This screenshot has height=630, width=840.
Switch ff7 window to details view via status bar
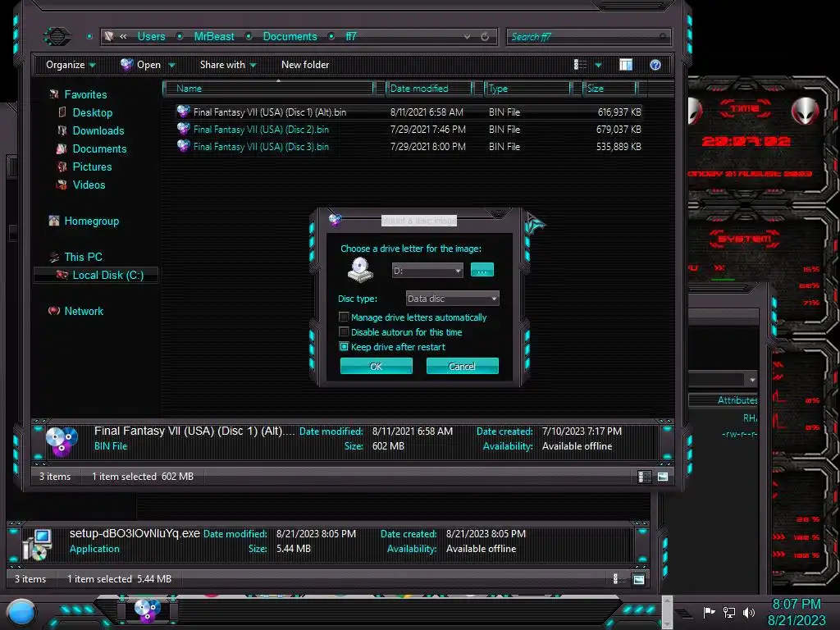[645, 477]
